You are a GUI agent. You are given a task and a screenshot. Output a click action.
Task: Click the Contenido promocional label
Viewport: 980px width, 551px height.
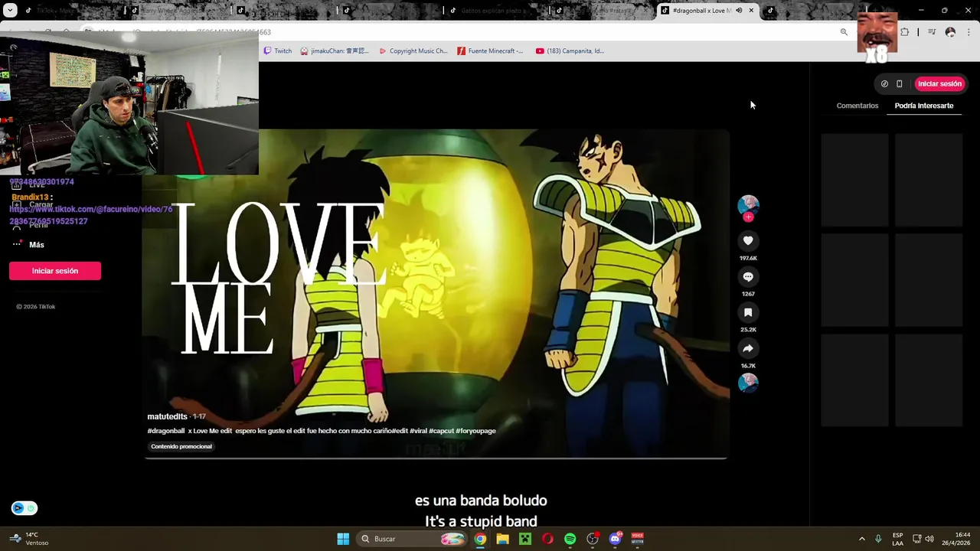pos(181,446)
